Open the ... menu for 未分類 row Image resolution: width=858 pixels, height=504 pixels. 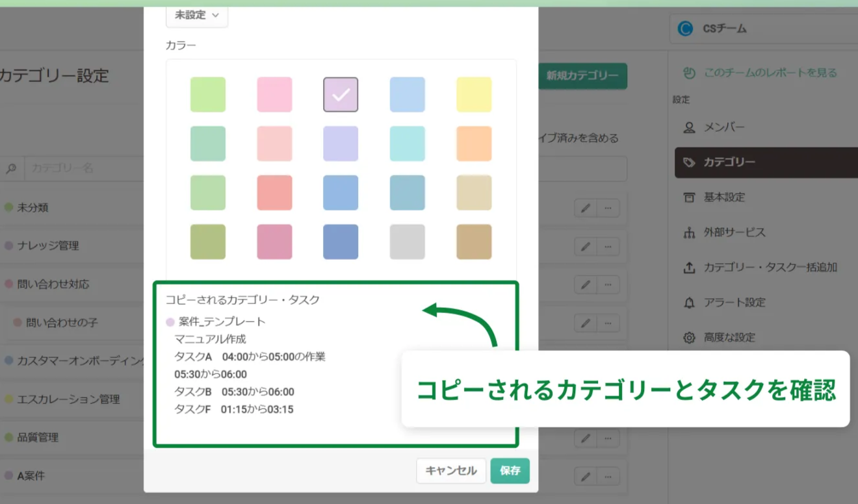608,207
